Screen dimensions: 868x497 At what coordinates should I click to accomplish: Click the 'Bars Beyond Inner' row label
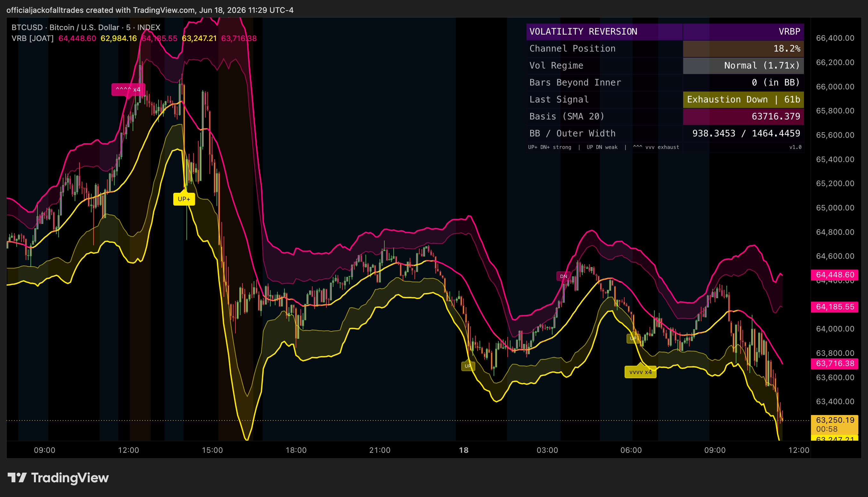coord(575,83)
